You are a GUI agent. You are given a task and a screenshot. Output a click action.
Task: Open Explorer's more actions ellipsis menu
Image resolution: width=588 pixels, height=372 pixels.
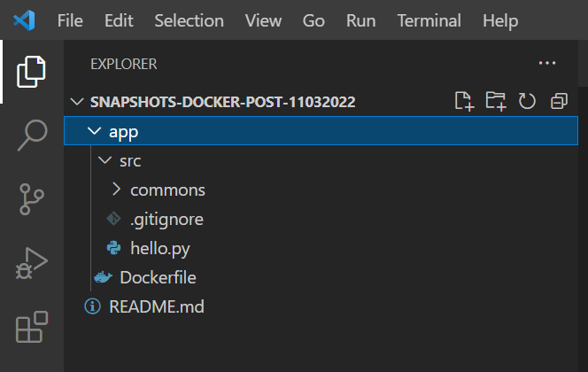coord(547,63)
